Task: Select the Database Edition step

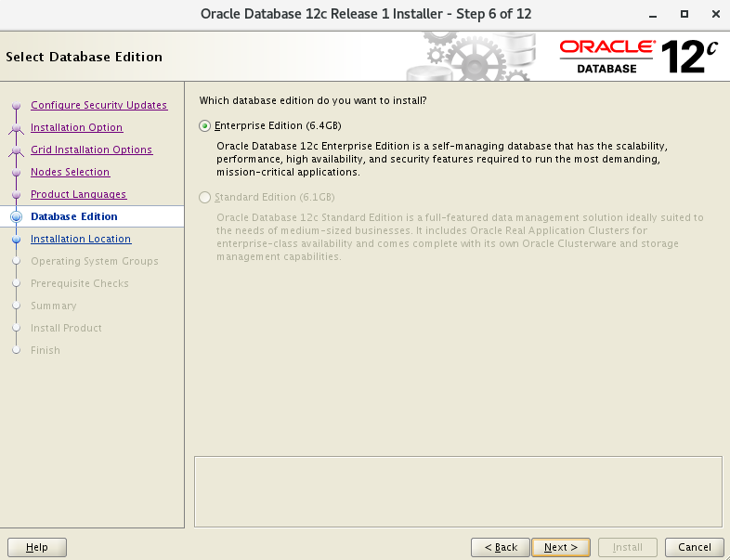Action: (74, 216)
